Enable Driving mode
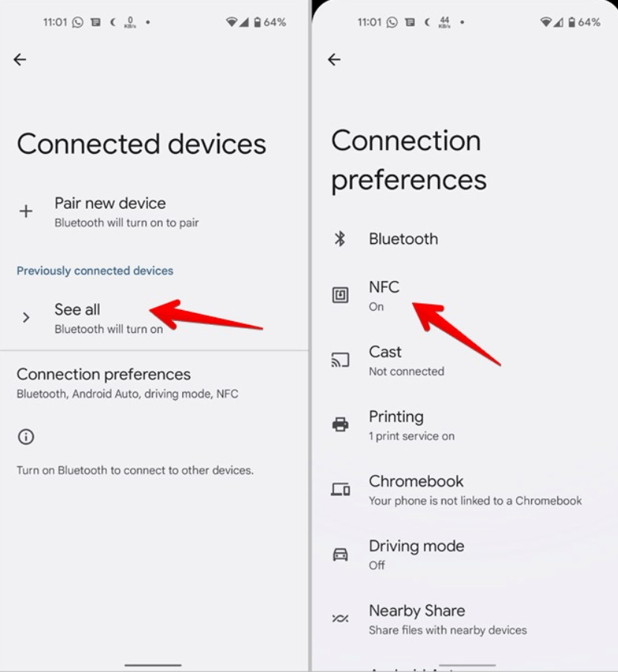 tap(416, 554)
